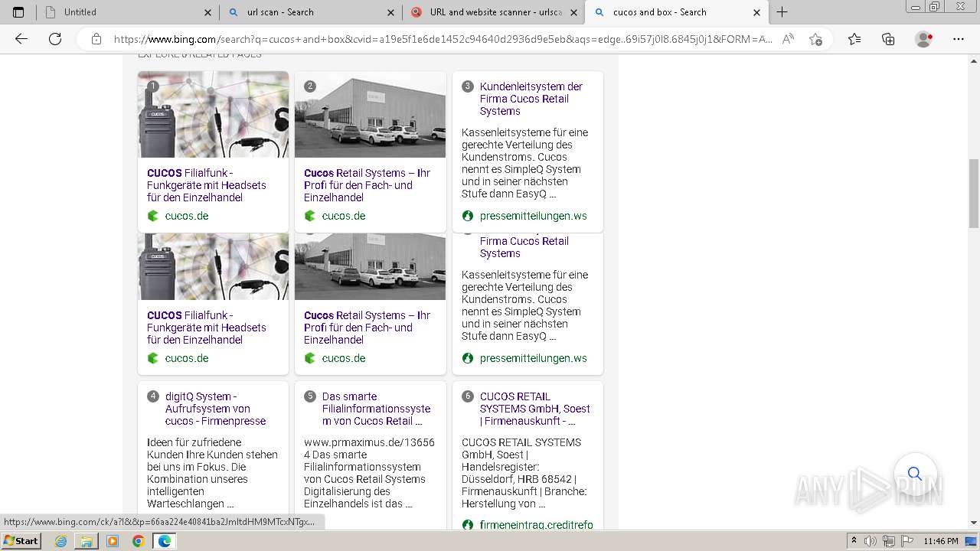Viewport: 980px width, 551px height.
Task: Launch Internet Explorer from taskbar
Action: [61, 541]
